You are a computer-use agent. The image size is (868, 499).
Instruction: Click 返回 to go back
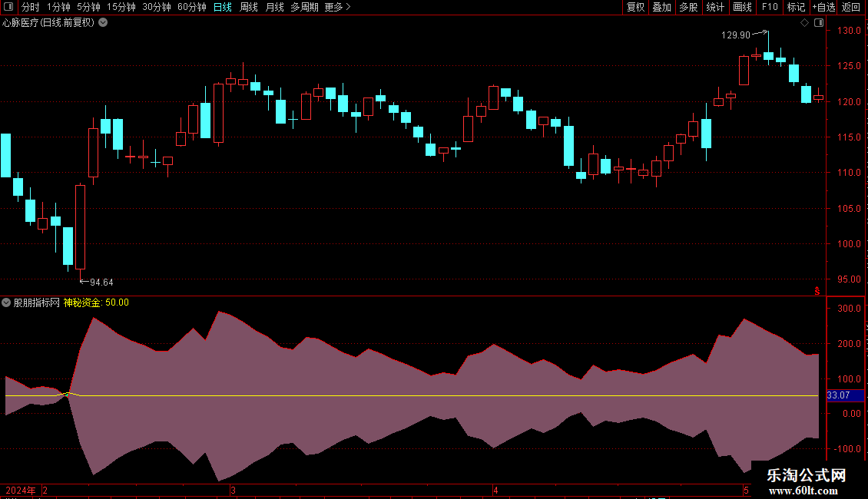[x=851, y=7]
